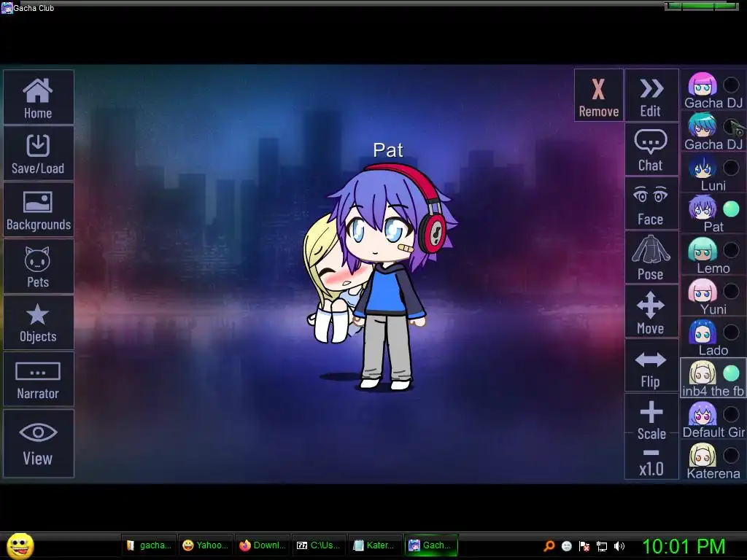Open the Narrator text box option

[38, 379]
